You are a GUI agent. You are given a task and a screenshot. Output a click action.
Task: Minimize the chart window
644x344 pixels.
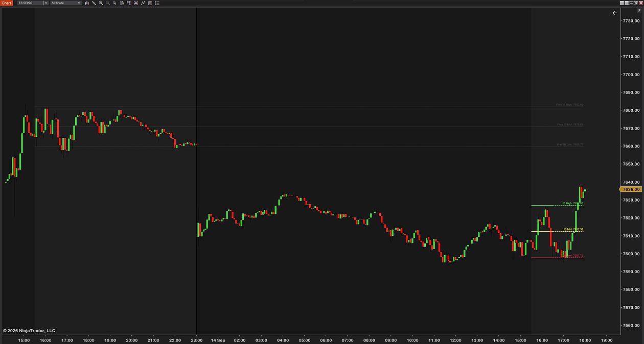coord(631,3)
